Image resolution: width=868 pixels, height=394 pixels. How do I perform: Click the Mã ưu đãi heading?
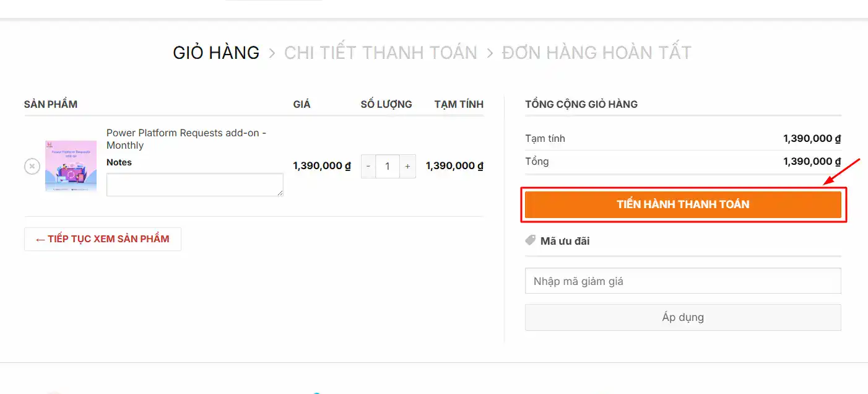[x=565, y=241]
